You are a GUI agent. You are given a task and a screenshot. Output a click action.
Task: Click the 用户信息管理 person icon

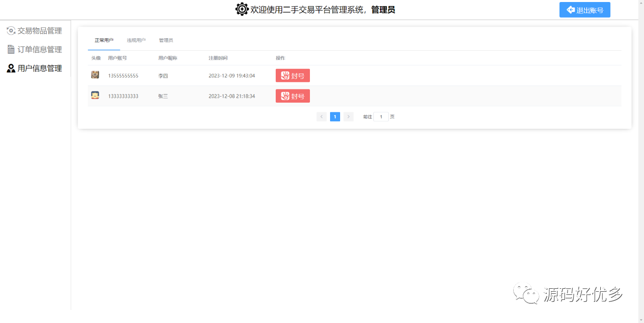coord(11,68)
